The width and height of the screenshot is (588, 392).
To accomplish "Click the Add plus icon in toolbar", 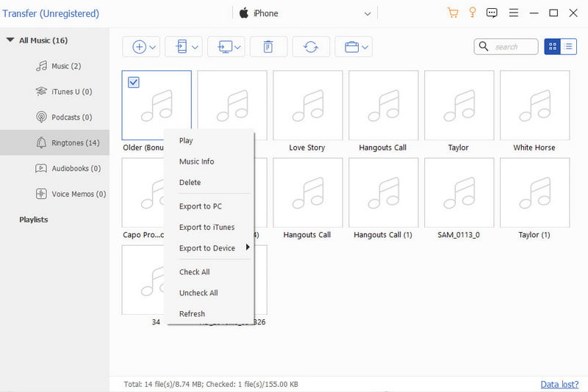I will (x=139, y=47).
